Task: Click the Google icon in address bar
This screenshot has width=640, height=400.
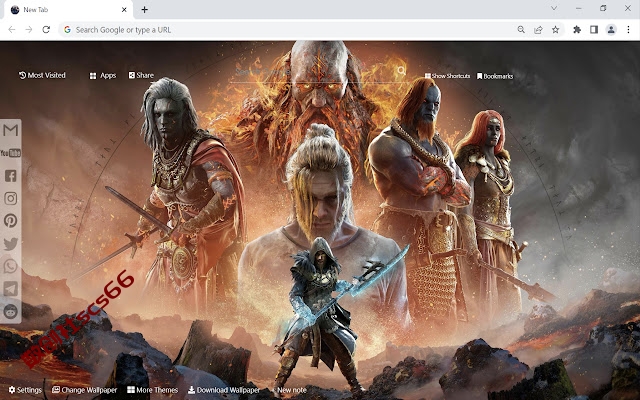Action: 67,29
